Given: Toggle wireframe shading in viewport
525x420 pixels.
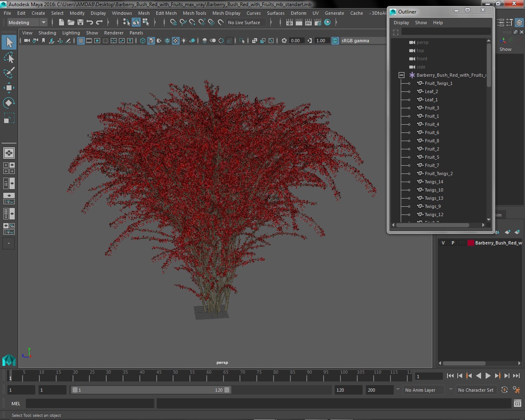Looking at the screenshot, I should pos(143,41).
